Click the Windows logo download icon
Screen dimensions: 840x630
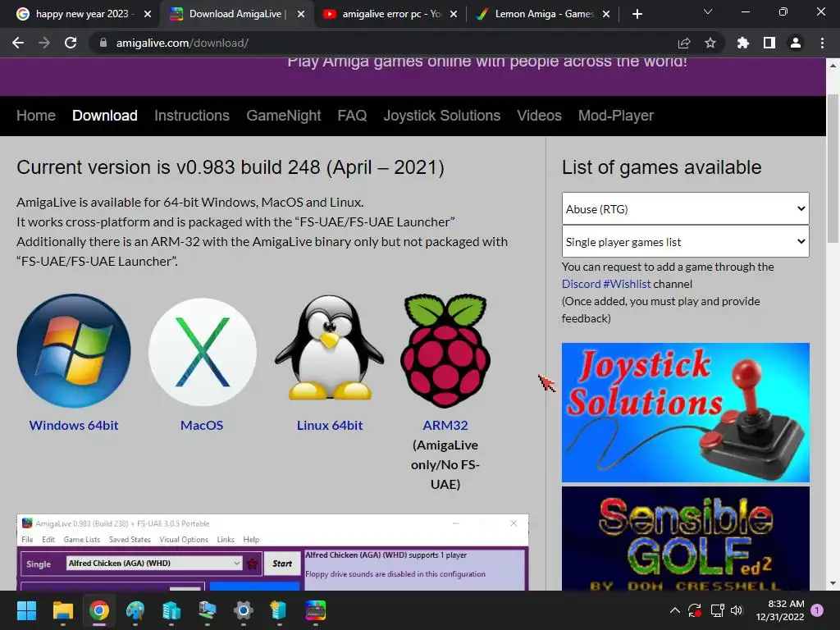tap(74, 350)
